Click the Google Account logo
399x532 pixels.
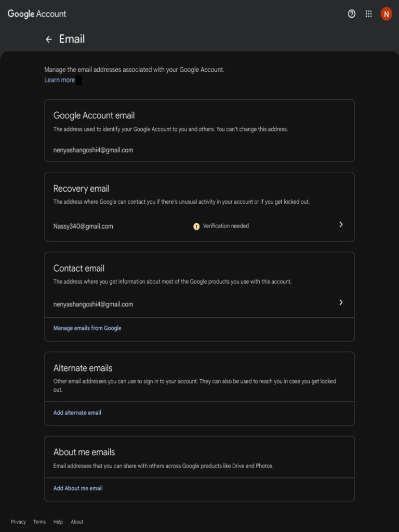coord(37,14)
